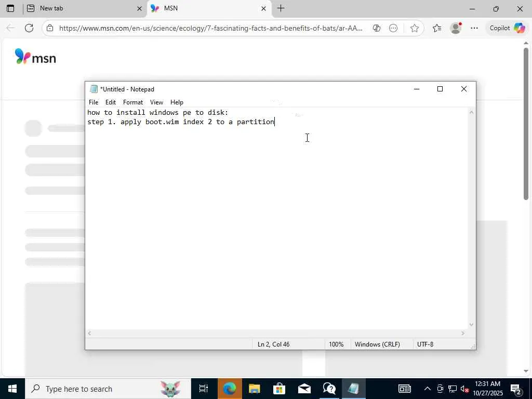The height and width of the screenshot is (399, 532).
Task: Close the MSN browser tab
Action: (263, 8)
